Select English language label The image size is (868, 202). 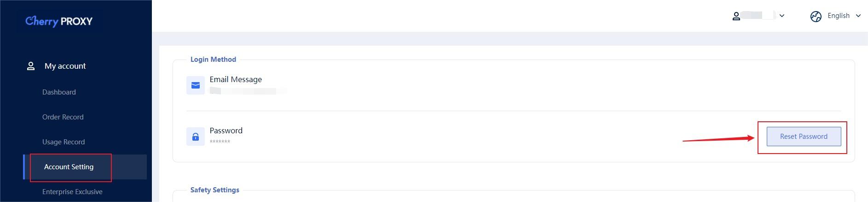(839, 16)
